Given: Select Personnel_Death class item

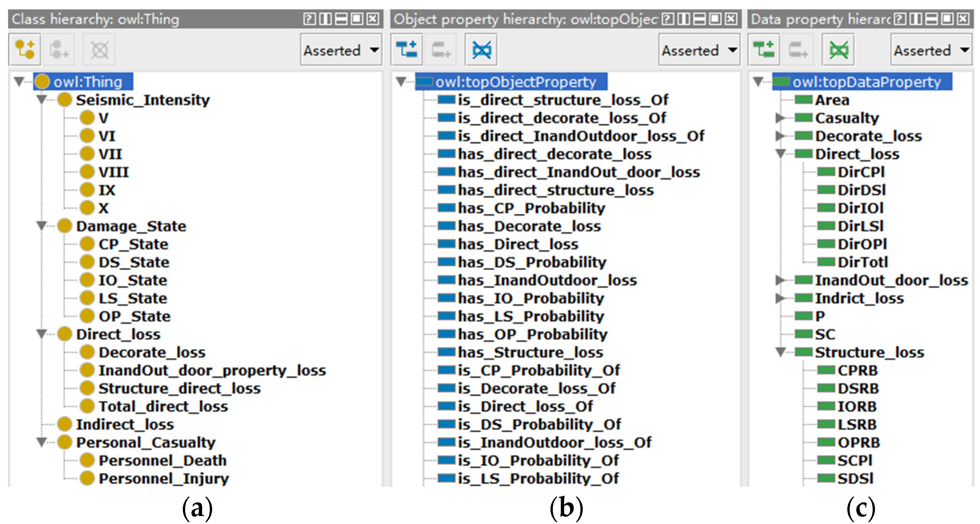Looking at the screenshot, I should 162,461.
